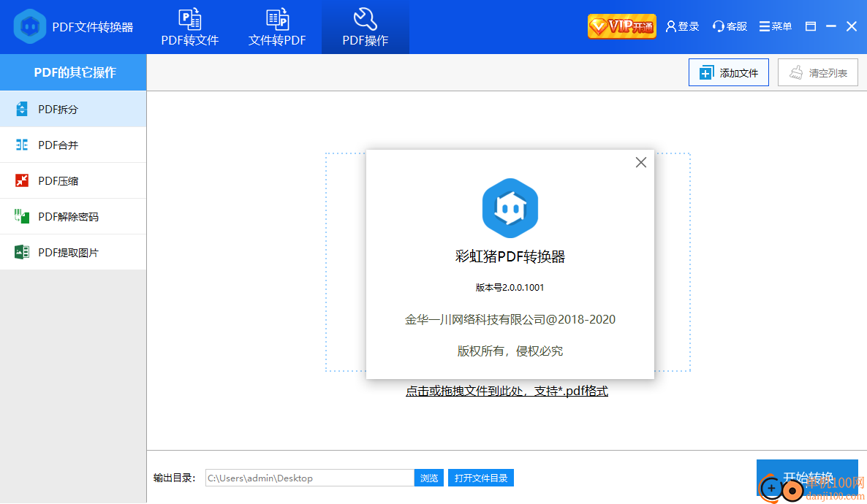Screen dimensions: 867x504
Task: Select PDF拆分 in the sidebar
Action: pyautogui.click(x=73, y=109)
